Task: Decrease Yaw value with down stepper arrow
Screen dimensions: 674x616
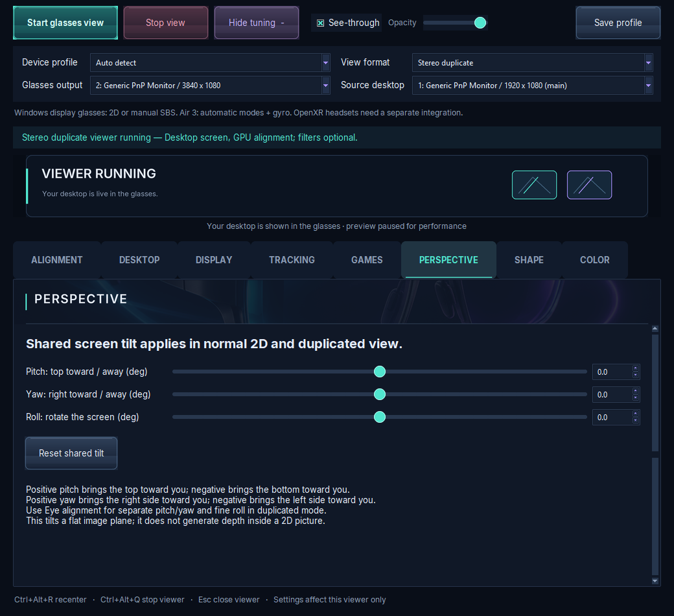Action: tap(636, 398)
